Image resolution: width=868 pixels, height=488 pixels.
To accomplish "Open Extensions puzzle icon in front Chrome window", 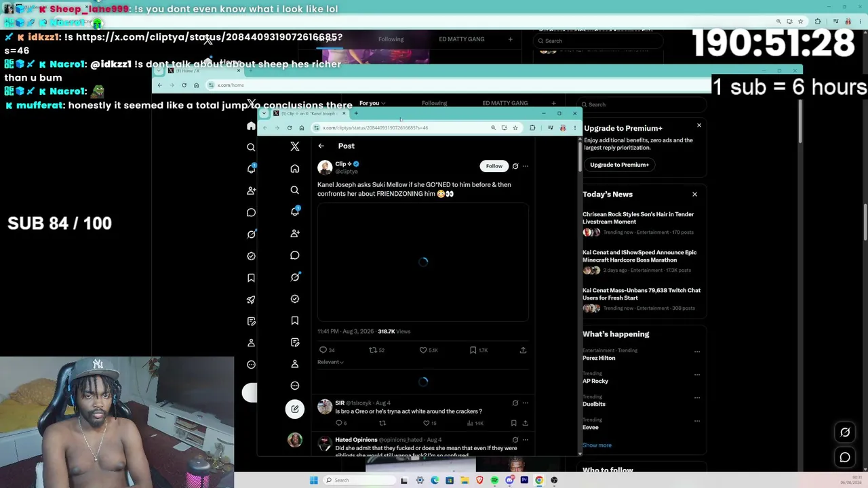I will point(532,127).
